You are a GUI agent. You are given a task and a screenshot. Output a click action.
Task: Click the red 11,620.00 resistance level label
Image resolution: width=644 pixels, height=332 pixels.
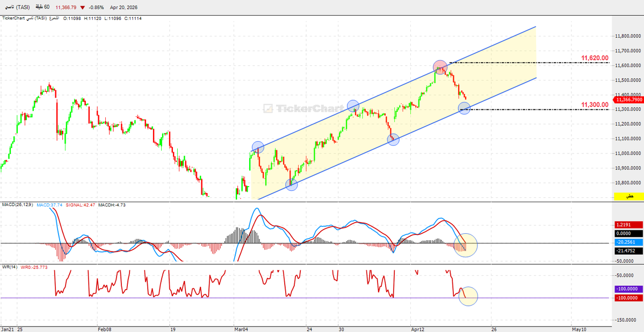coord(595,58)
